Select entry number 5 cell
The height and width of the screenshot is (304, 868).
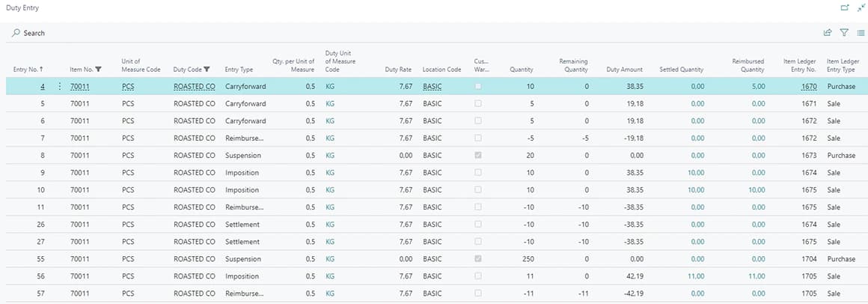click(43, 103)
